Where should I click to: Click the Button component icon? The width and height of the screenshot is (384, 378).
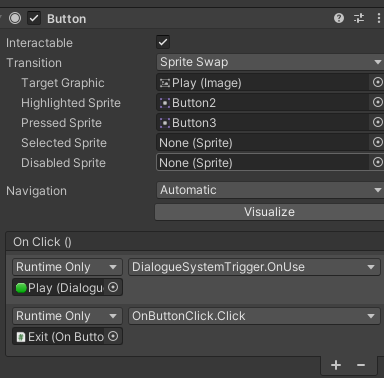15,18
